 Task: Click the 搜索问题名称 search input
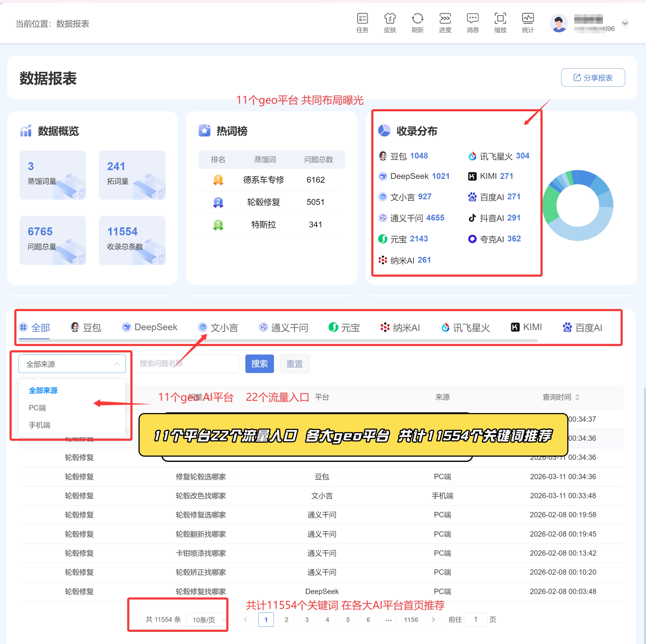click(186, 364)
